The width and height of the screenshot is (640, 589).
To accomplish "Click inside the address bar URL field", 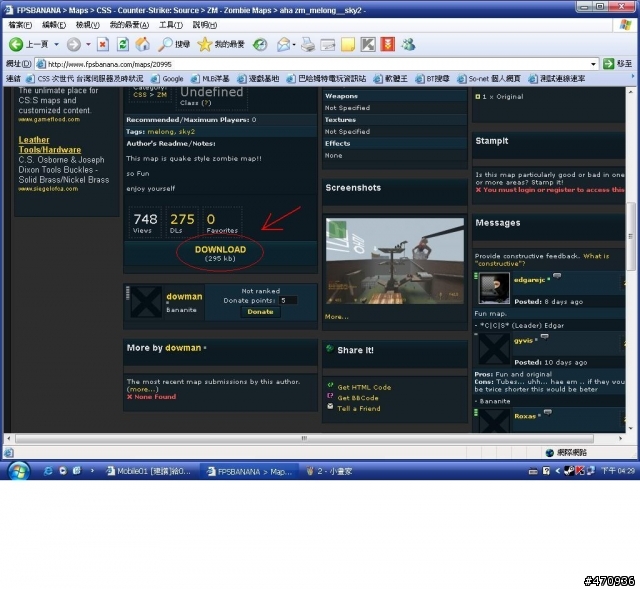I will pos(314,64).
